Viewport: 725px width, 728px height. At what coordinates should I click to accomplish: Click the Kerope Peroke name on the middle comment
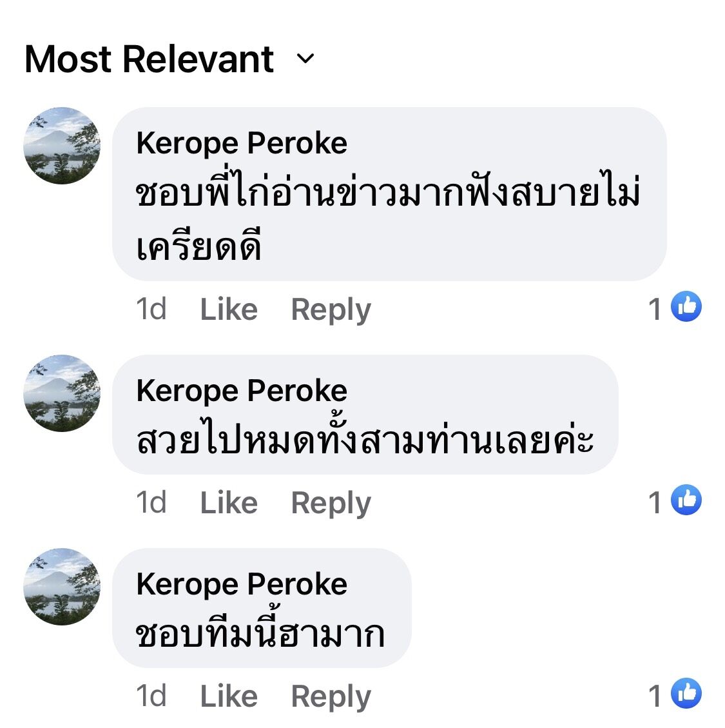[240, 389]
